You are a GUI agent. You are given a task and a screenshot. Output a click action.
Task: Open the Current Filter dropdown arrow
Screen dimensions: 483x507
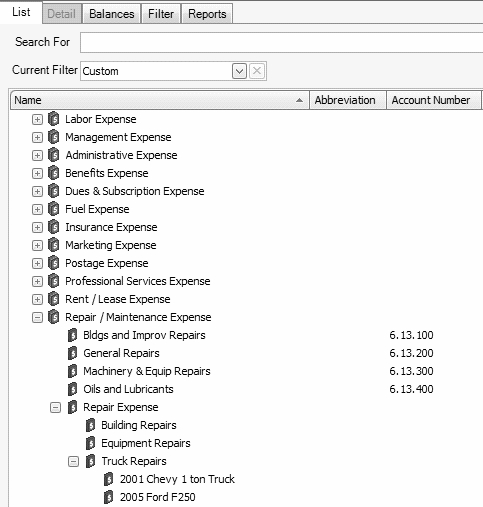point(239,71)
